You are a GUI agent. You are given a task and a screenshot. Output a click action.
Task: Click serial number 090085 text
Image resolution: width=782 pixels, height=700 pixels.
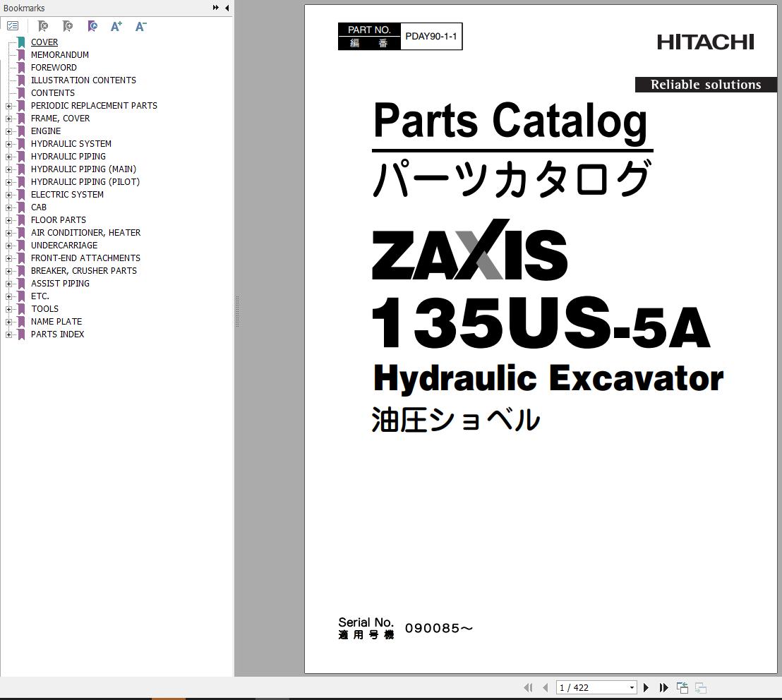tap(439, 628)
